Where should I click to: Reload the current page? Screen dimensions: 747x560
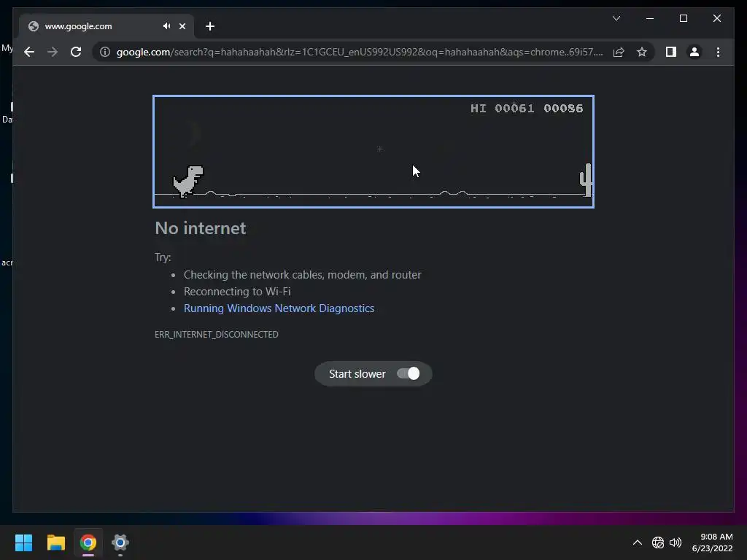(76, 52)
